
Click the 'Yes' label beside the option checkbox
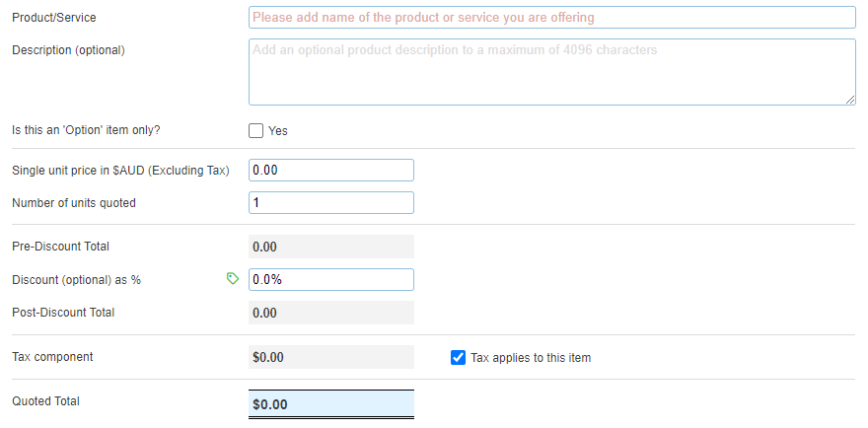(278, 131)
